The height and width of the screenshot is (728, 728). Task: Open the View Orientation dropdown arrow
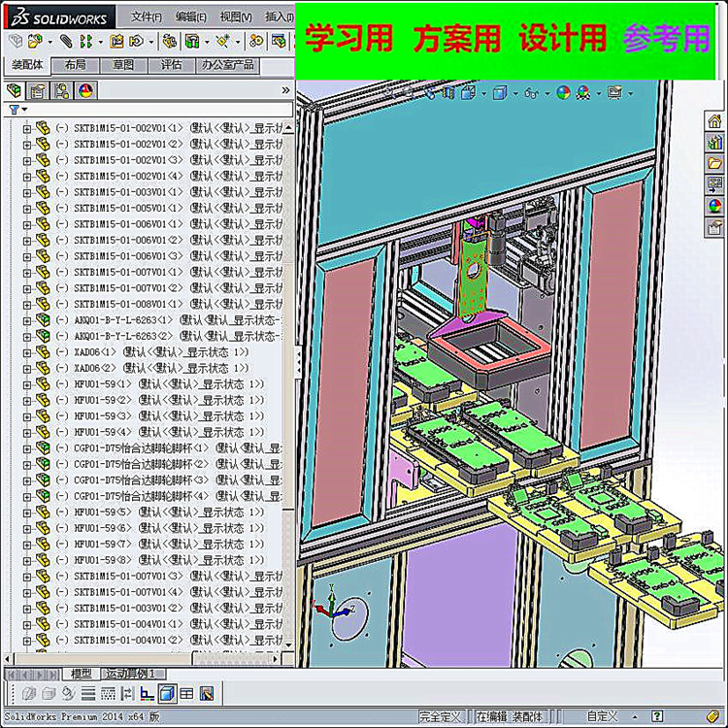point(483,94)
